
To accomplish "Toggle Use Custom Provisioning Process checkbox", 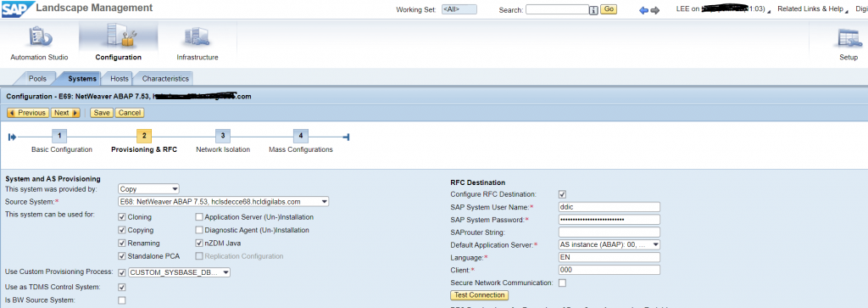I will tap(122, 272).
